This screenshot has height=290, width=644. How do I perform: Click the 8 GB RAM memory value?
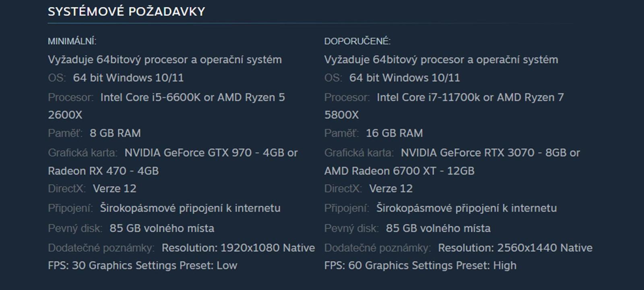pyautogui.click(x=115, y=133)
